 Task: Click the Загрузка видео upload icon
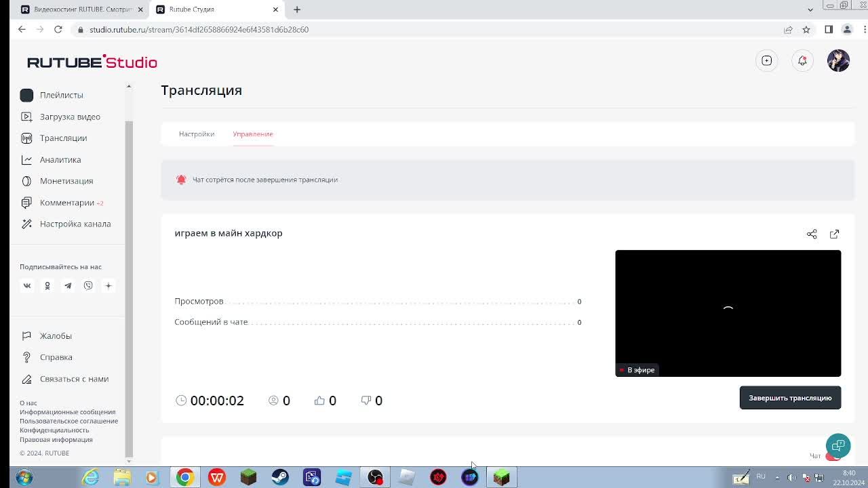coord(26,117)
